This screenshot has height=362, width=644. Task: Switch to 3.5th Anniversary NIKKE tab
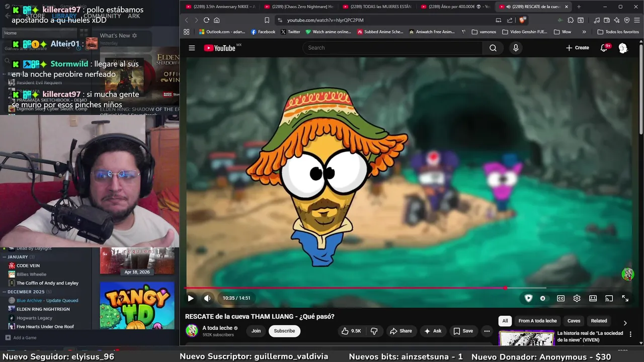coord(220,7)
